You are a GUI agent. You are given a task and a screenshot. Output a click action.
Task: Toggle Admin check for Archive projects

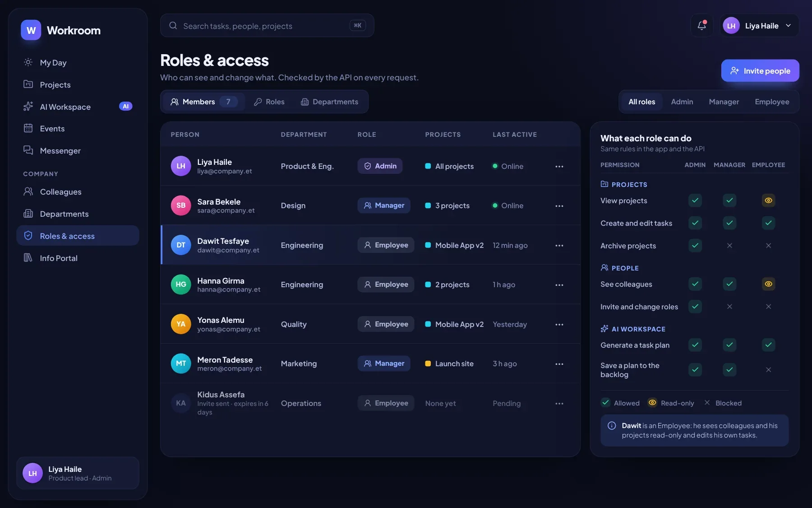coord(695,246)
